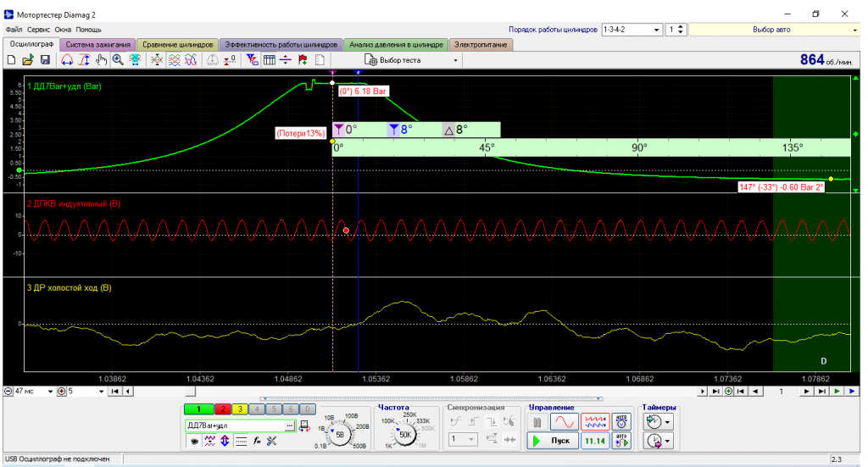The height and width of the screenshot is (467, 868).
Task: Toggle stacked channels layout icon
Action: (174, 60)
